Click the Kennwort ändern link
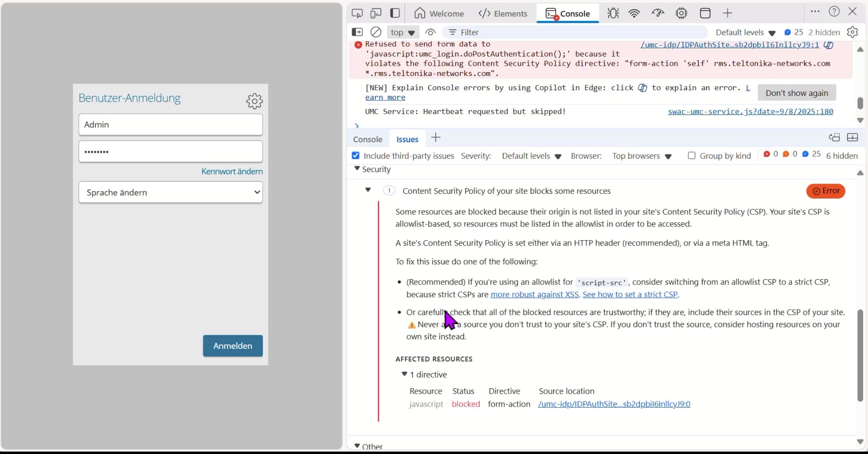The image size is (868, 454). [232, 171]
